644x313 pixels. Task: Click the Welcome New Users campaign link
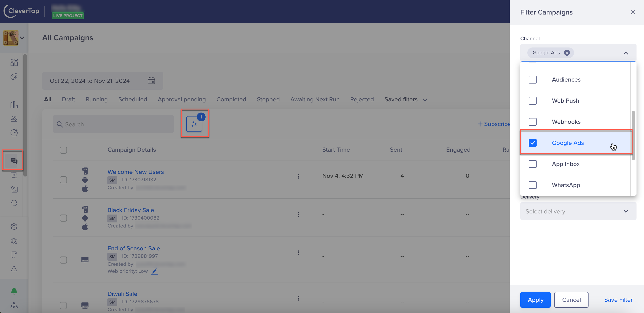136,172
